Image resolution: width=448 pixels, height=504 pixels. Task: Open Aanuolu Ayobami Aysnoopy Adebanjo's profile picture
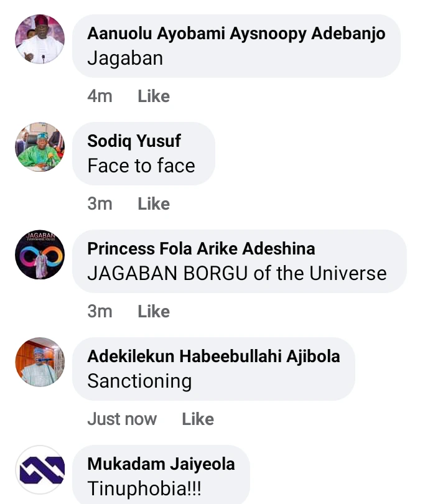(x=40, y=39)
